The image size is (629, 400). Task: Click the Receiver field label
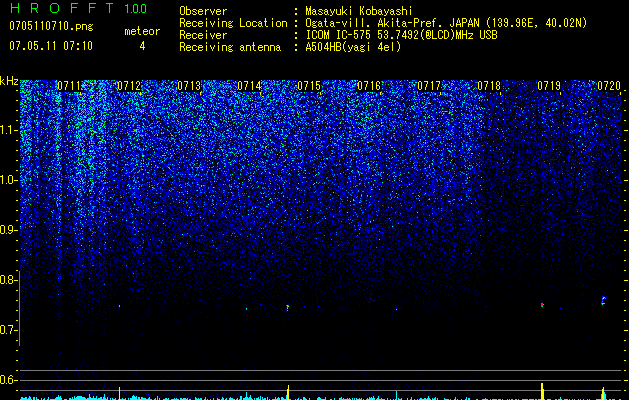point(203,35)
